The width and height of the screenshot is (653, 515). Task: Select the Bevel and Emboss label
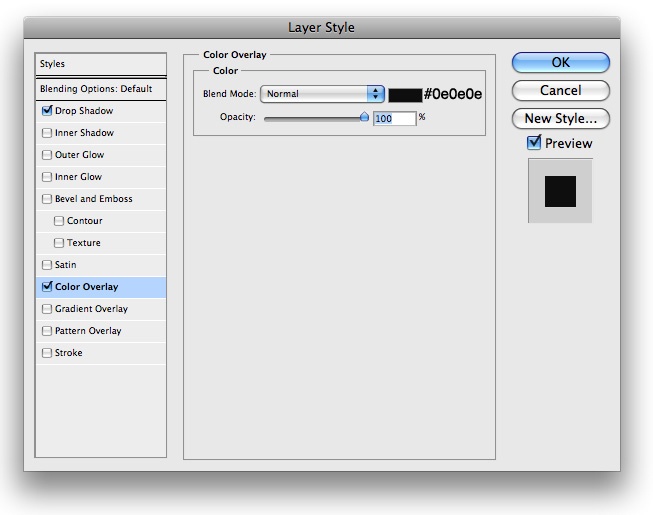coord(94,199)
